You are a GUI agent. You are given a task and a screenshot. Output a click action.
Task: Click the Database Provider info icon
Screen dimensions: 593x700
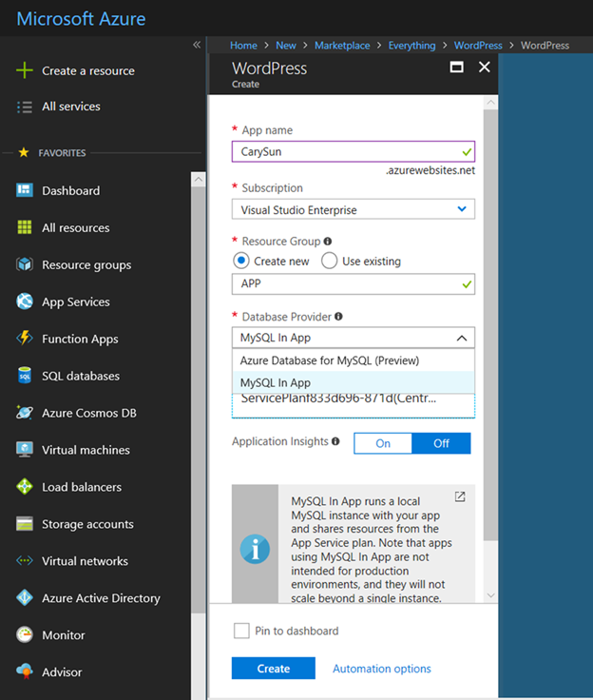point(338,317)
